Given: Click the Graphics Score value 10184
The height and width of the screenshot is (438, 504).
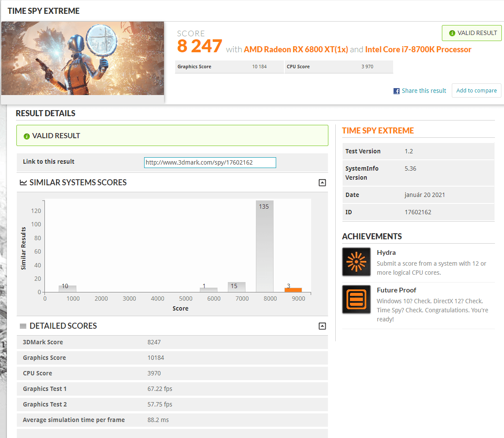Looking at the screenshot, I should 156,358.
